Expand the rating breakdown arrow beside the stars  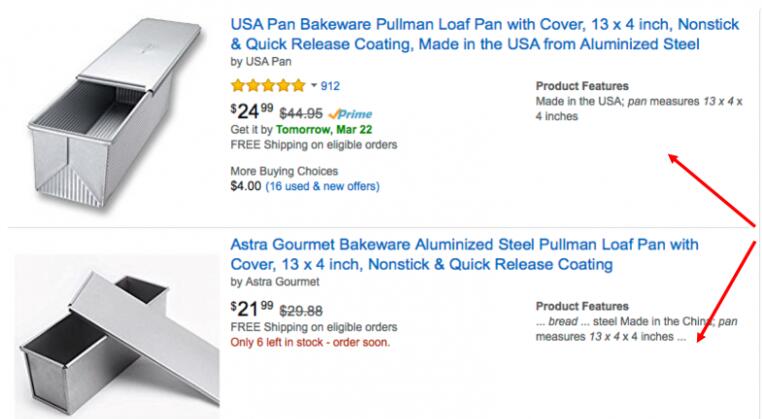(x=314, y=86)
